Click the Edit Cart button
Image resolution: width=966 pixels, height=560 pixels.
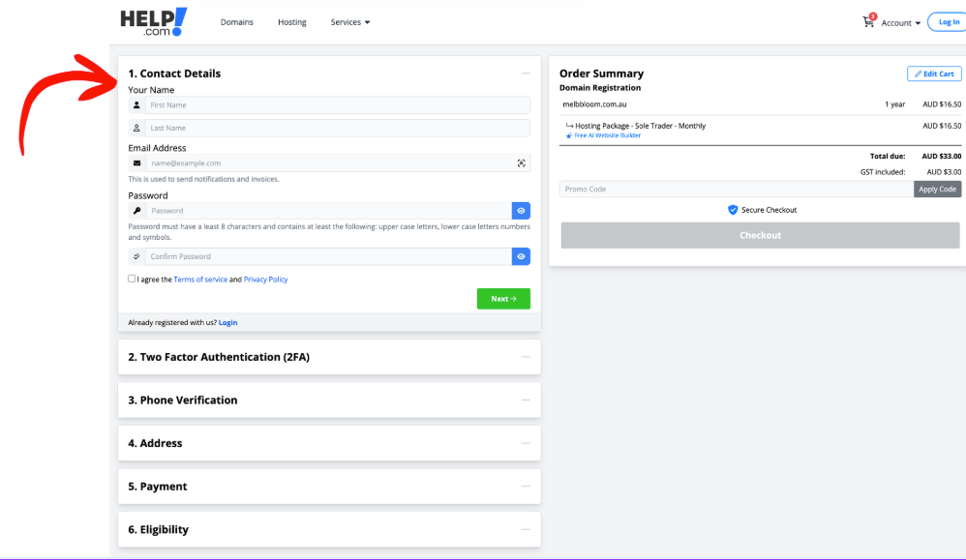click(x=933, y=74)
